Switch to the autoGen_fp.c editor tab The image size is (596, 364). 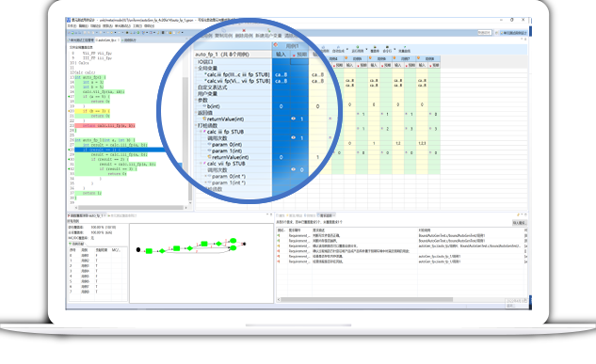coord(107,40)
